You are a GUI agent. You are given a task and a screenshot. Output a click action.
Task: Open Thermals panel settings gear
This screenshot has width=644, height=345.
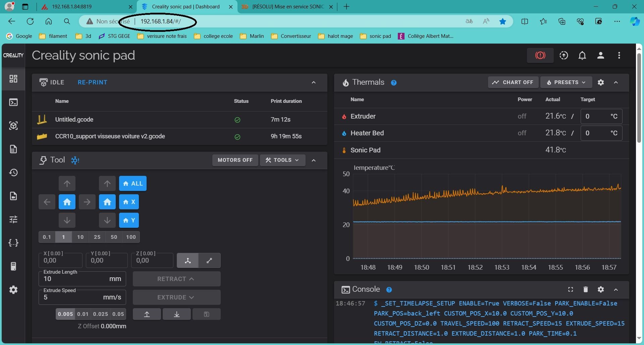[600, 82]
